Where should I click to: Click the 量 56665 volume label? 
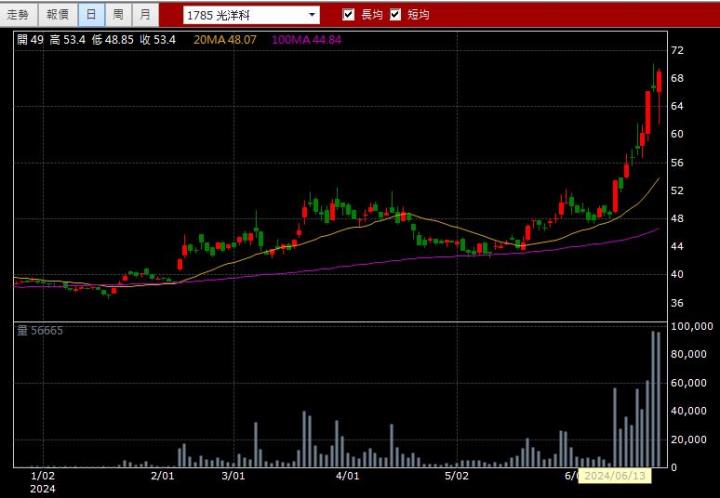[40, 330]
